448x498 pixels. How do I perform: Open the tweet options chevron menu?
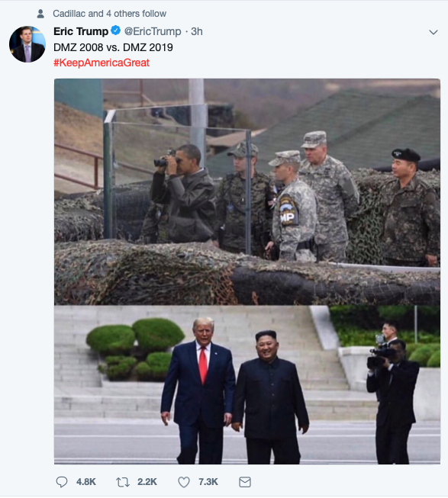click(x=433, y=32)
